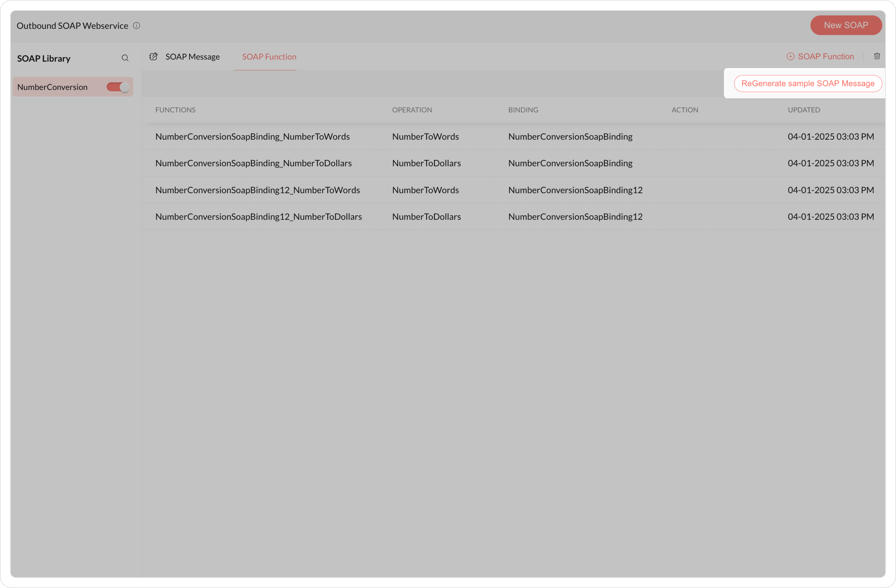Viewport: 896px width, 588px height.
Task: Open NumberConversionSoapBinding_NumberToWords function row
Action: [x=252, y=137]
